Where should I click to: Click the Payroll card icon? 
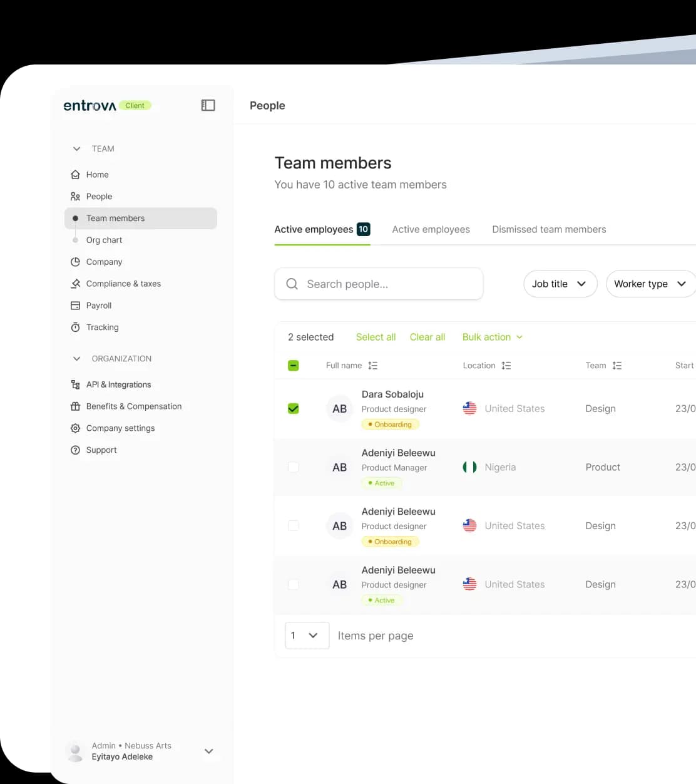click(x=75, y=306)
